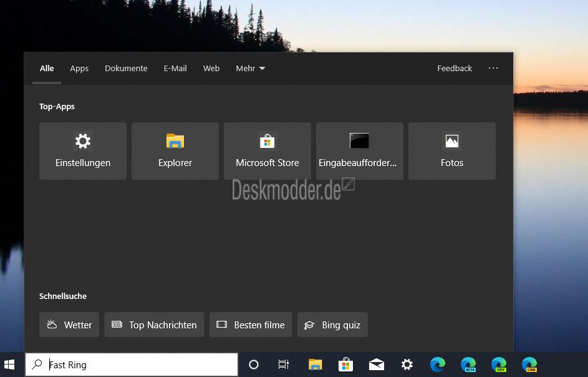Image resolution: width=588 pixels, height=377 pixels.
Task: Switch to the Alle tab
Action: pos(47,68)
